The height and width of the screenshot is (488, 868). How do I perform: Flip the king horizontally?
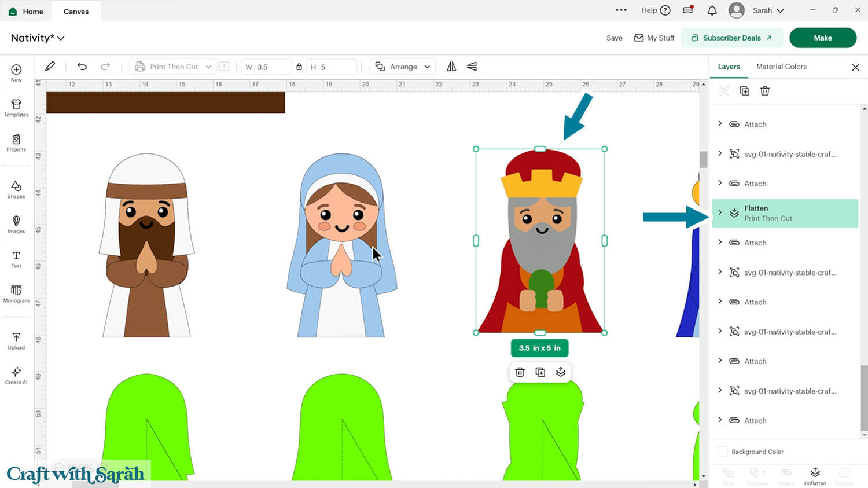[451, 67]
